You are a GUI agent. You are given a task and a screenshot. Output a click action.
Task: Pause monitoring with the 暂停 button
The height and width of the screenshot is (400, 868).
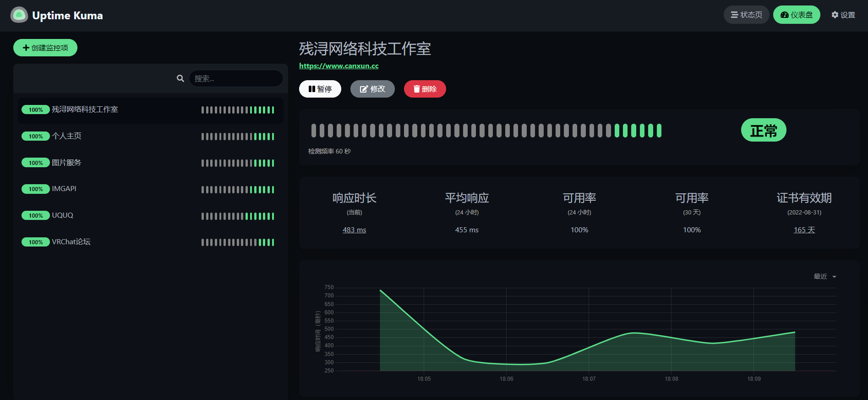pyautogui.click(x=320, y=89)
